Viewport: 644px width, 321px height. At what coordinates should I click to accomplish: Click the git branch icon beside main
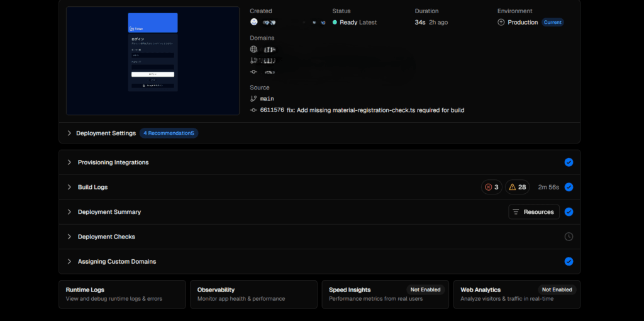pyautogui.click(x=253, y=99)
